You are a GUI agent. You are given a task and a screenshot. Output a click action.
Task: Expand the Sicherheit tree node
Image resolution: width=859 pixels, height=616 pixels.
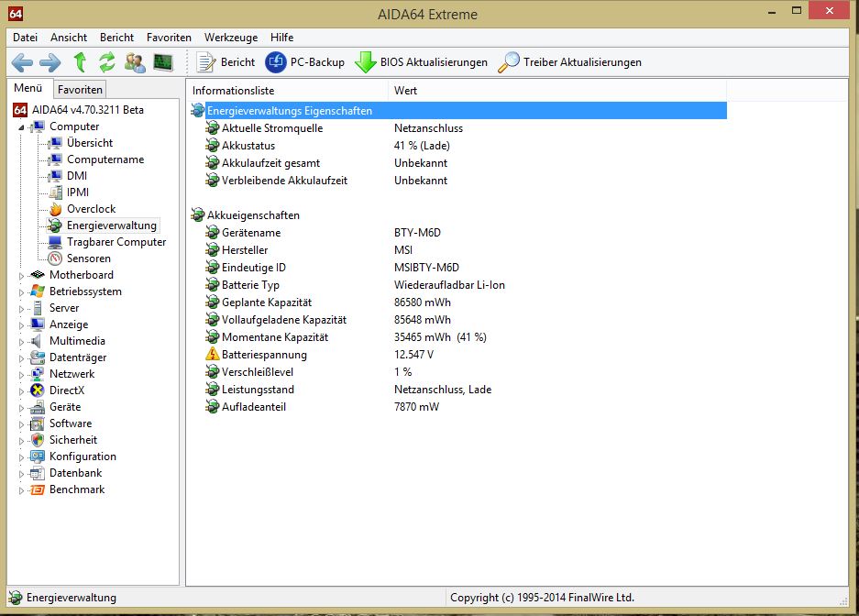[x=21, y=440]
